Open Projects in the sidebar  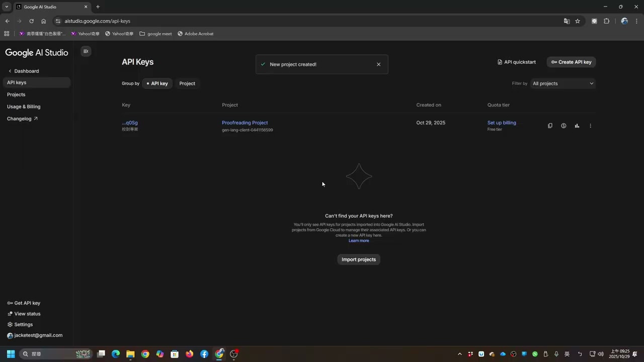(x=16, y=95)
